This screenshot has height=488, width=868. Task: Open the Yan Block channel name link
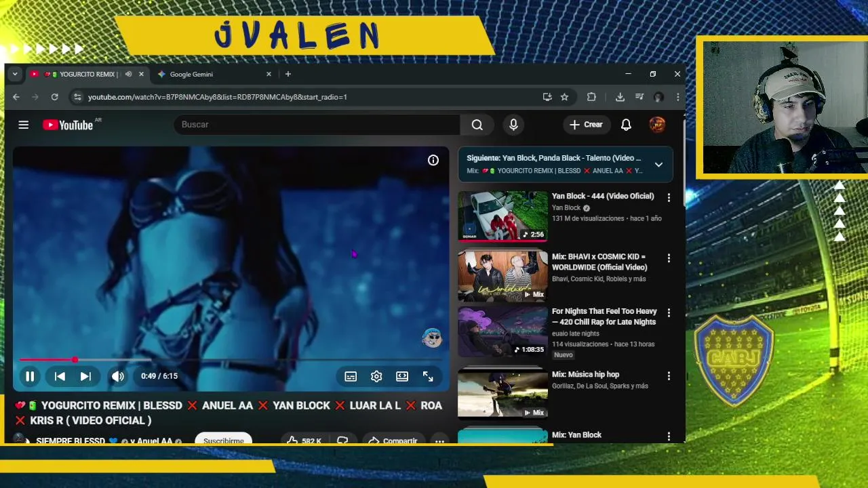click(x=566, y=208)
